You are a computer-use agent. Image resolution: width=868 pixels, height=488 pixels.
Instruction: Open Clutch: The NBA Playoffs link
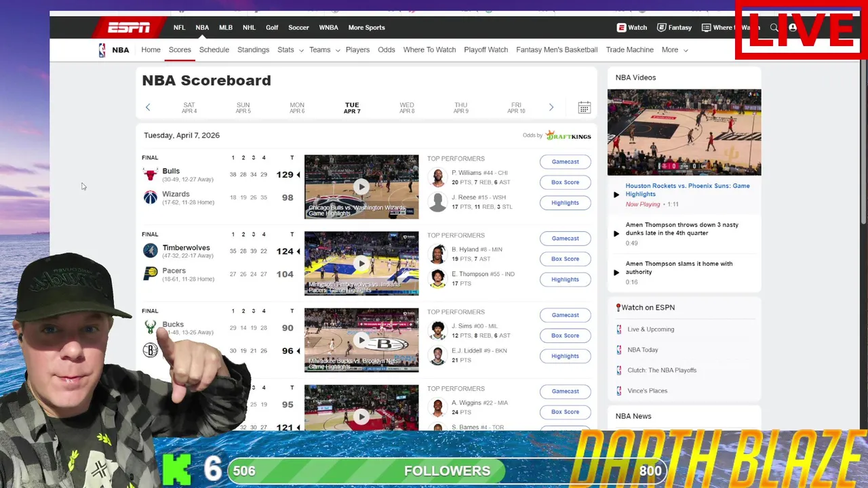click(662, 370)
